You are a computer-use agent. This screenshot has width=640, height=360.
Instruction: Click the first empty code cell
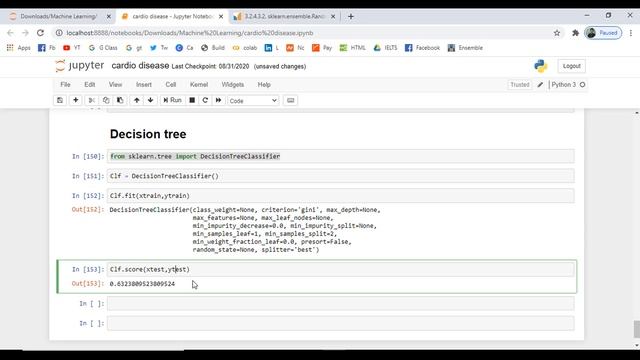coord(340,304)
